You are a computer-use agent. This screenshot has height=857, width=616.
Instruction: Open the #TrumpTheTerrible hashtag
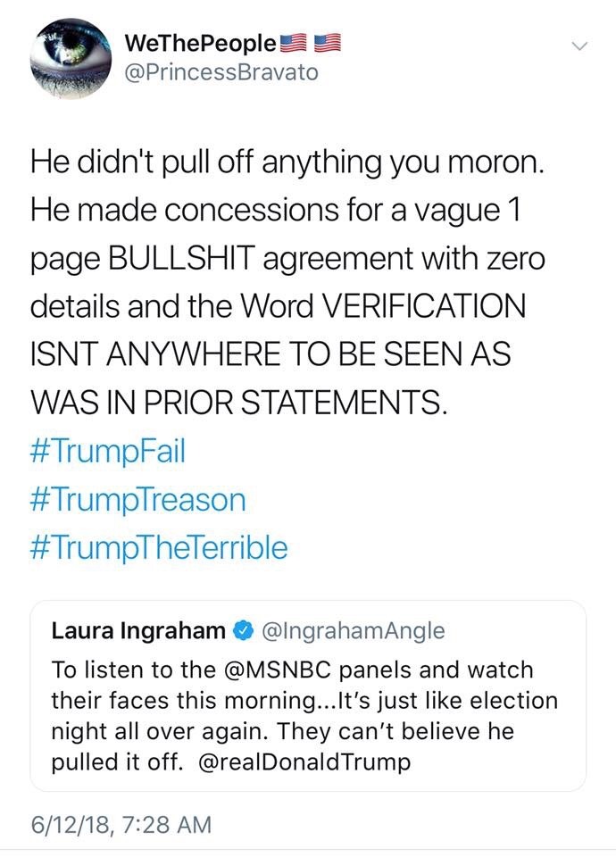[159, 547]
